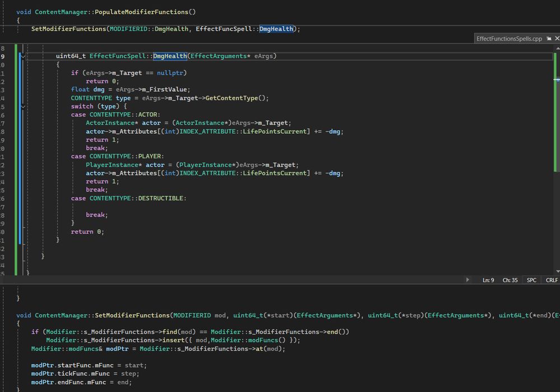
Task: Click position marker on peek scrollbar
Action: click(x=557, y=80)
